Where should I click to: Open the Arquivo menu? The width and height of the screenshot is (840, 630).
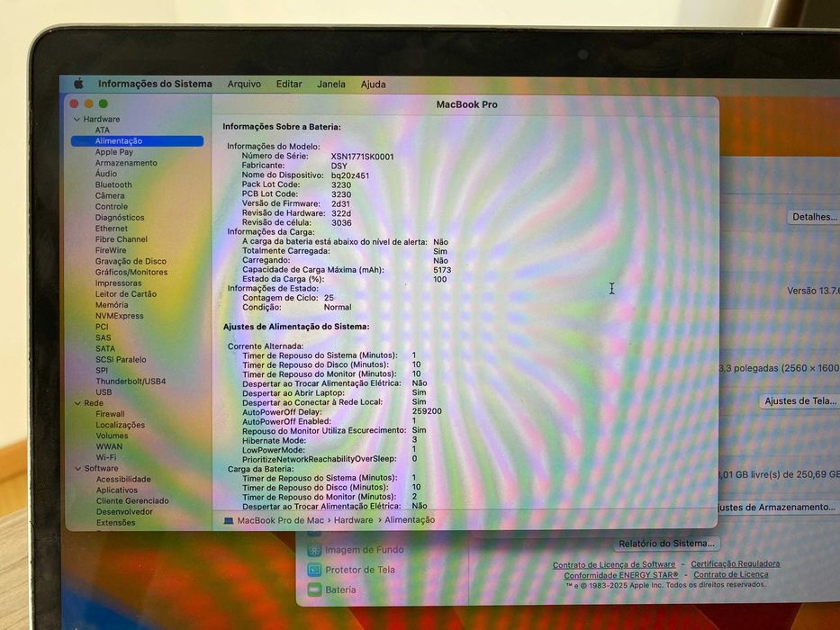tap(244, 84)
